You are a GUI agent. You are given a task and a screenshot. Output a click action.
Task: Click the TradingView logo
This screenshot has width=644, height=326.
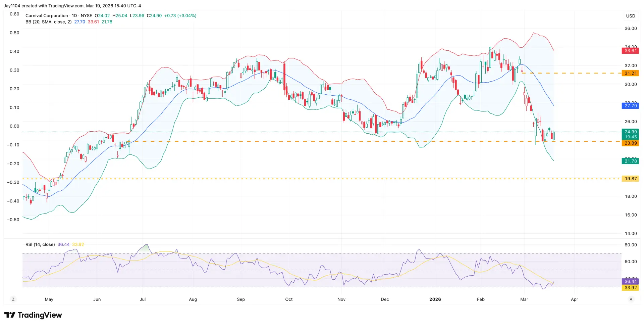coord(34,315)
